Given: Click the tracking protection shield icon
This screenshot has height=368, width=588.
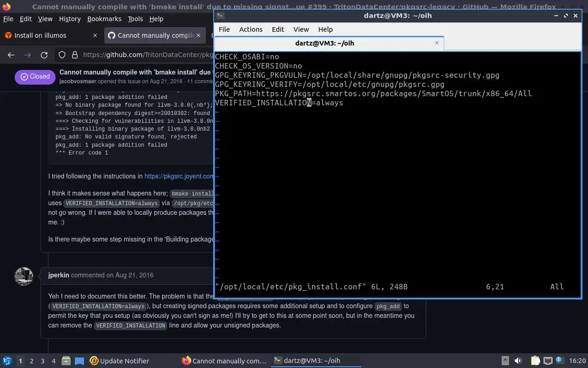Looking at the screenshot, I should click(62, 55).
